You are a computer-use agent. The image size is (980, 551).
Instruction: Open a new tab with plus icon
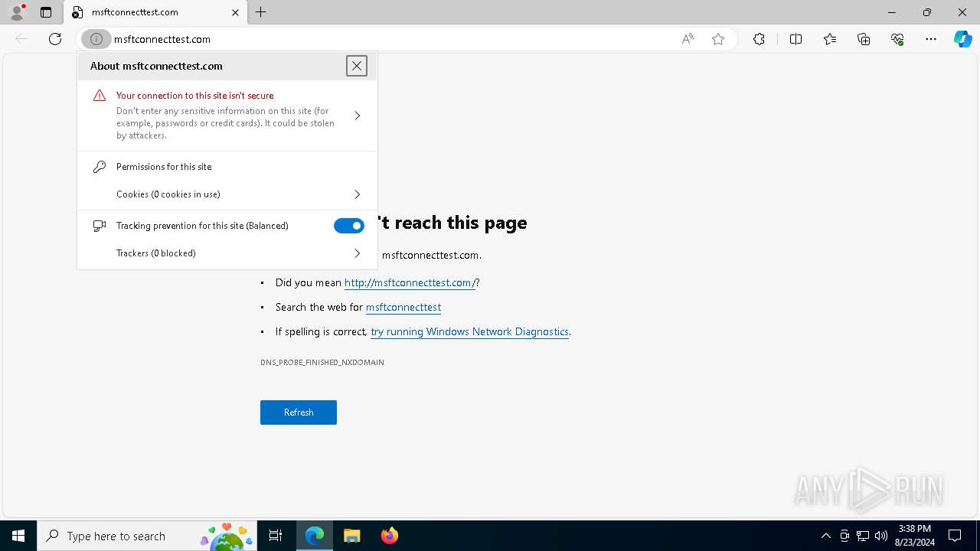click(x=261, y=12)
